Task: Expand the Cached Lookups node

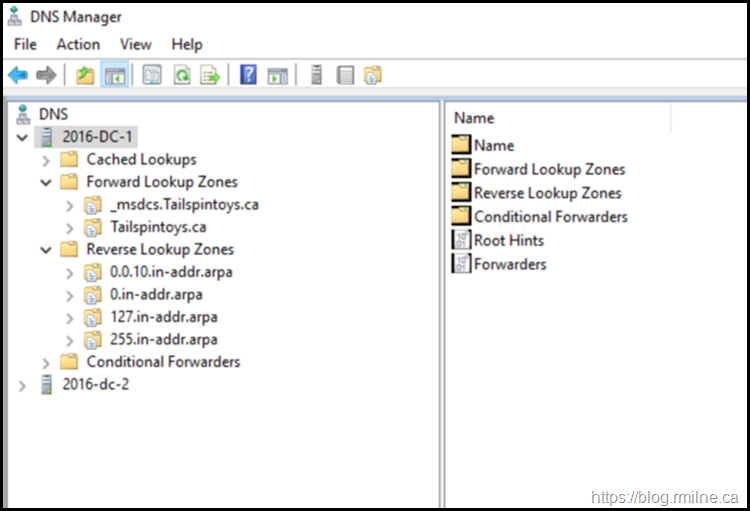Action: point(46,160)
